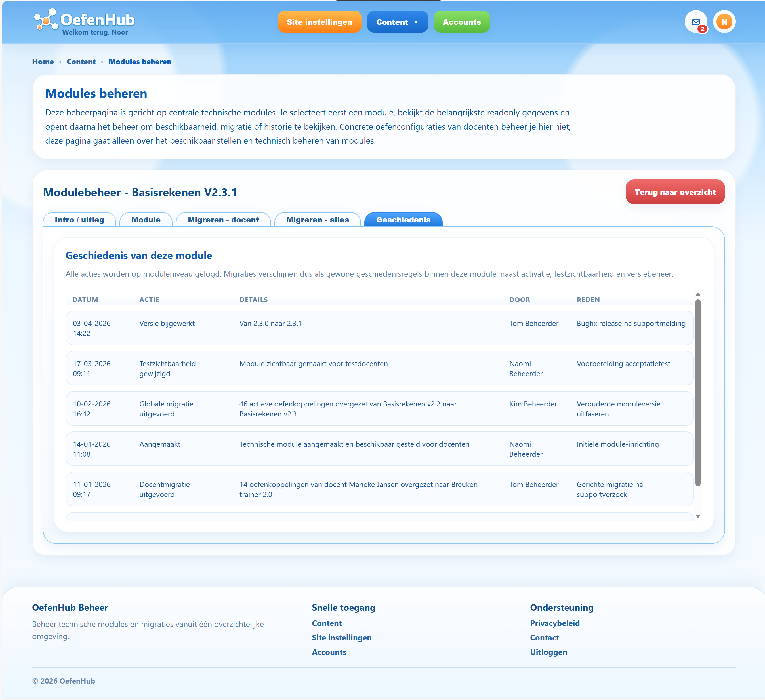Click 'Geschiedenis van deze module' heading
765x700 pixels.
coord(138,255)
